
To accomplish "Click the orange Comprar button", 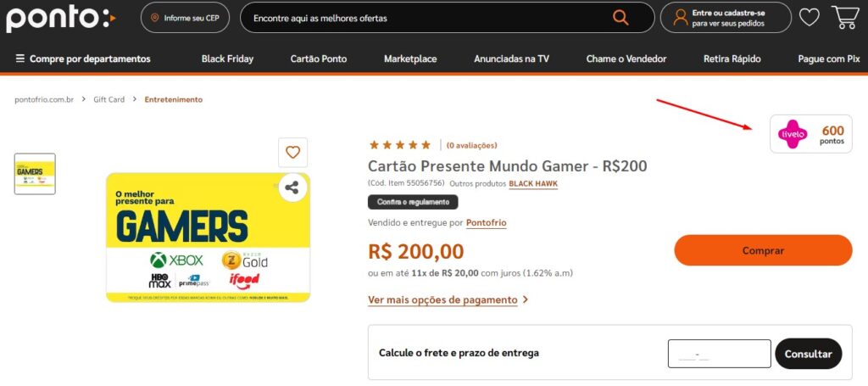I will tap(763, 250).
